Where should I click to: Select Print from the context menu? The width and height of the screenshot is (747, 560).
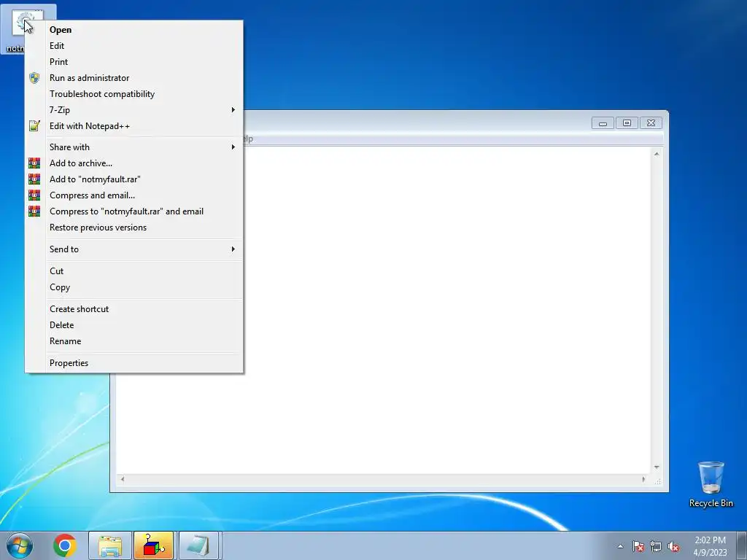[134, 62]
